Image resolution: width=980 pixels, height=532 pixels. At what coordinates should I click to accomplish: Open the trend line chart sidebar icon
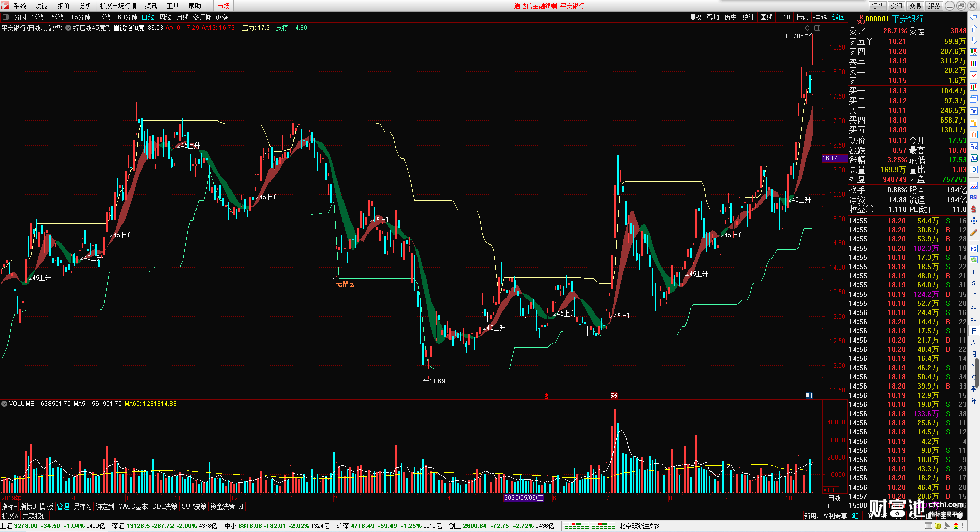point(973,76)
